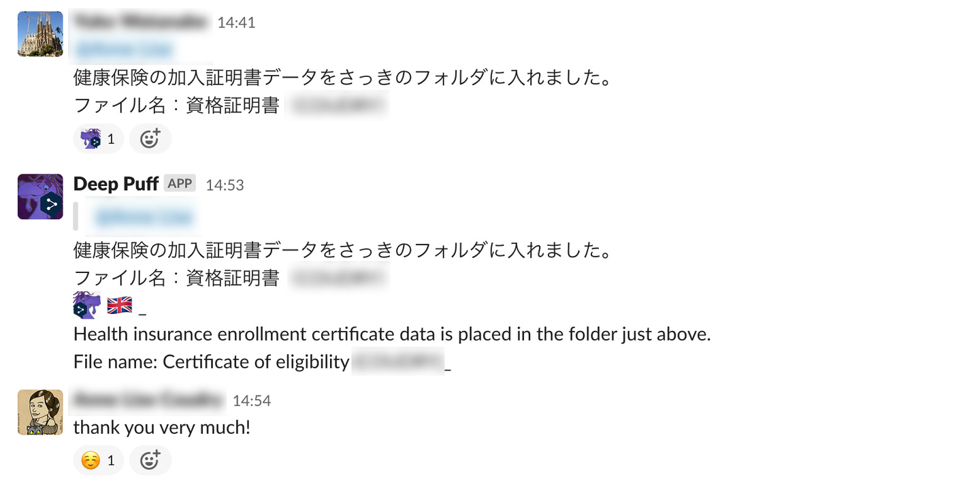The height and width of the screenshot is (493, 980).
Task: Open the 14:54 timestamp link
Action: point(252,401)
